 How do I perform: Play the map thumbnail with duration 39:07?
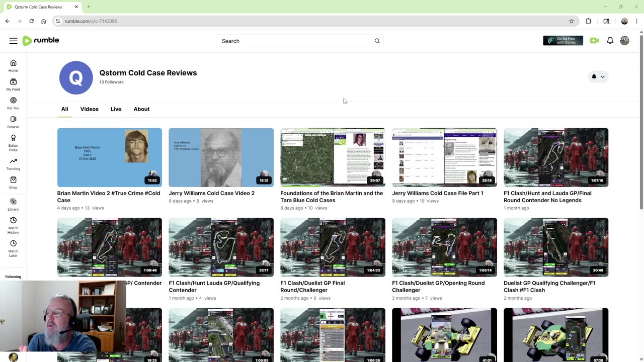coord(333,157)
